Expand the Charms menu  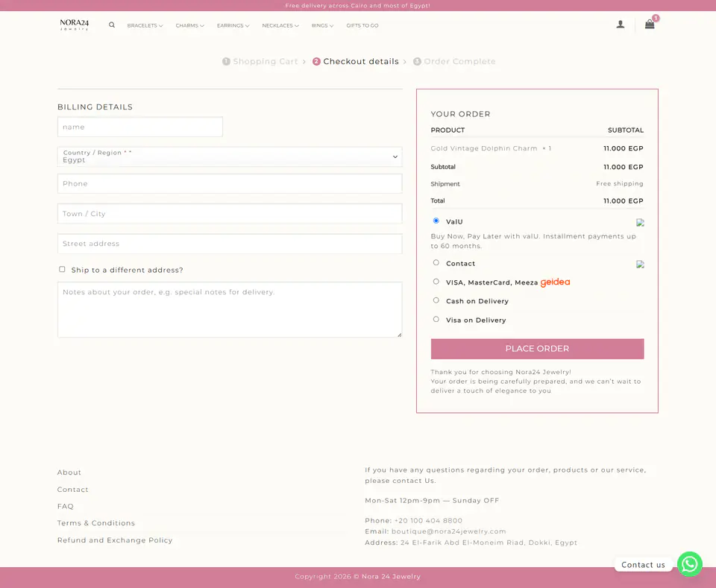190,25
